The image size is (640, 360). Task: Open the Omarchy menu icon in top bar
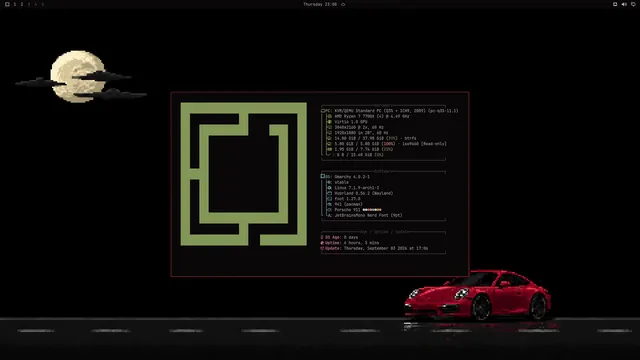(7, 4)
